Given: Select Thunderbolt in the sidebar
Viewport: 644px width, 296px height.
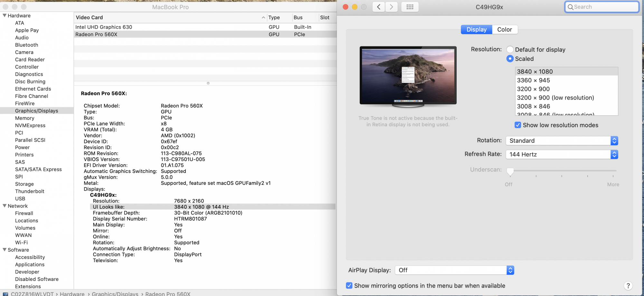Looking at the screenshot, I should pos(30,191).
